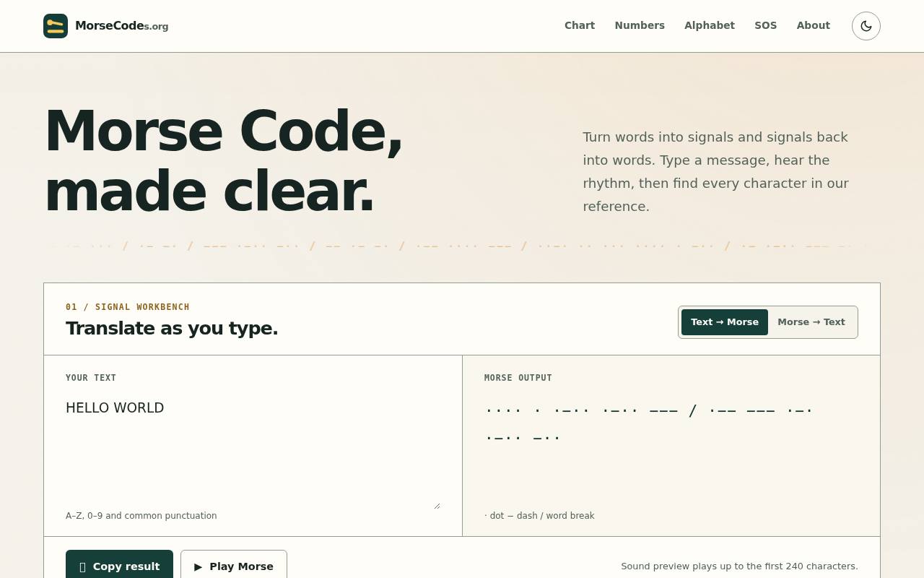Select Text → Morse mode
This screenshot has height=578, width=924.
coord(725,322)
